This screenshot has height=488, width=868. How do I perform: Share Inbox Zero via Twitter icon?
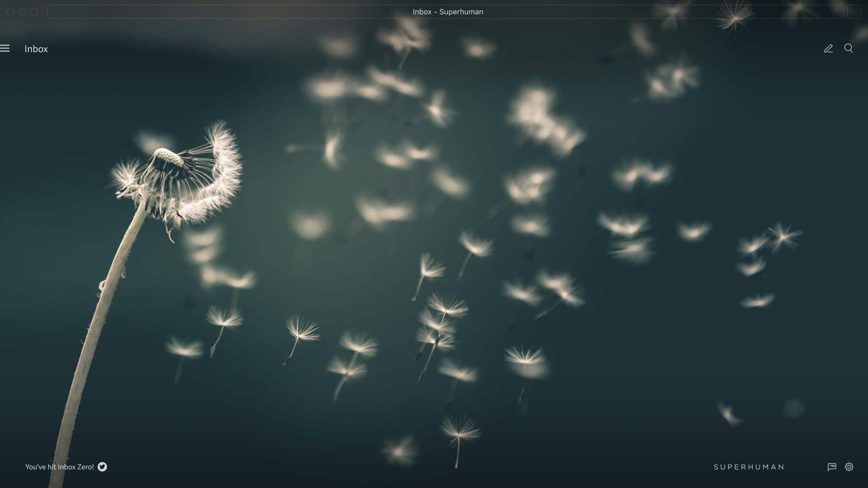pos(102,467)
